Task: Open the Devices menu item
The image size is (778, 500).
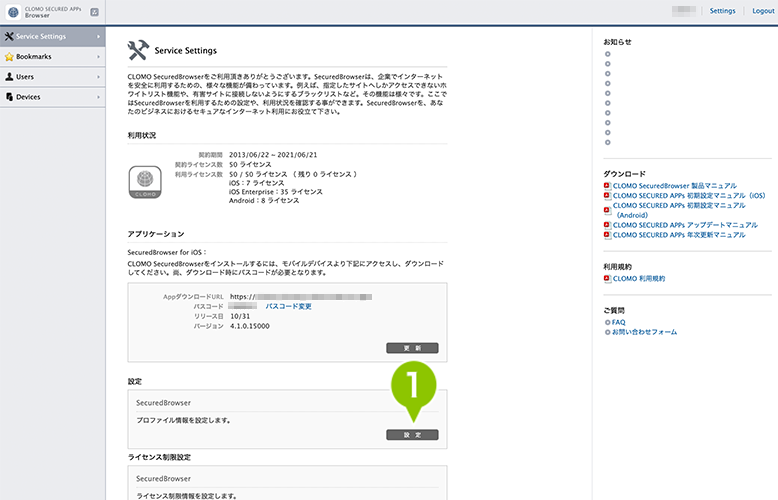Action: coord(53,97)
